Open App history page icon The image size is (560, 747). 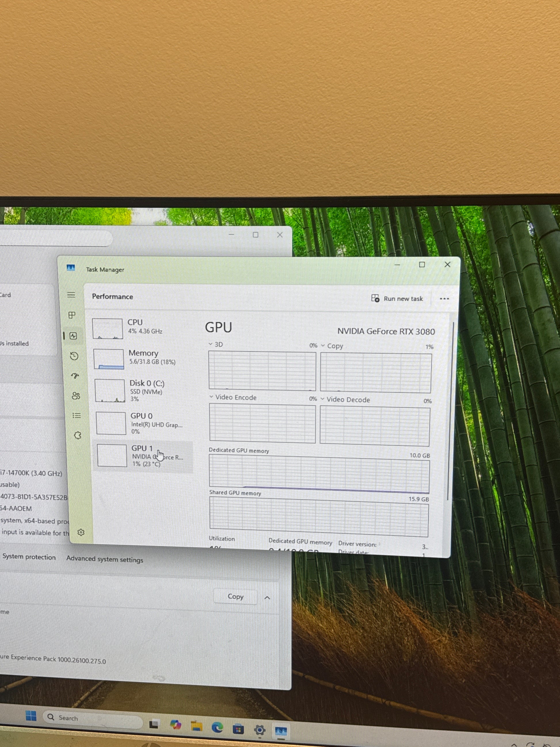tap(74, 356)
